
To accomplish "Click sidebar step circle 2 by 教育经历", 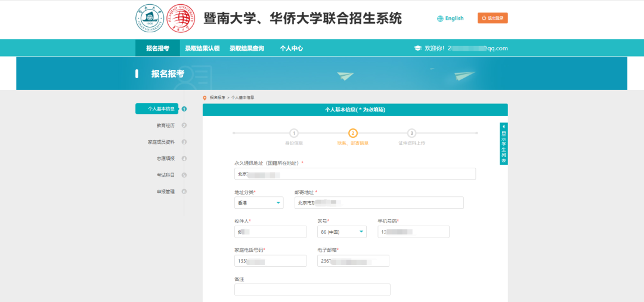I will tap(184, 125).
